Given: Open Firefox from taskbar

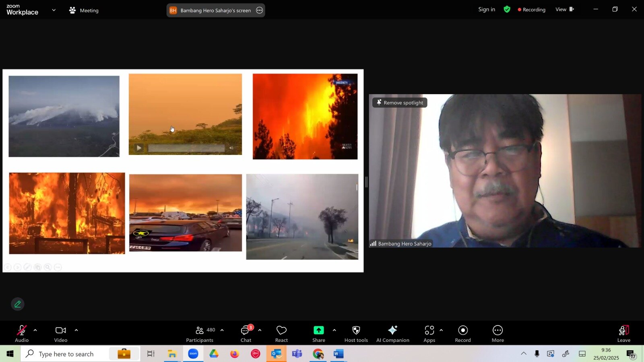Looking at the screenshot, I should coord(235,354).
